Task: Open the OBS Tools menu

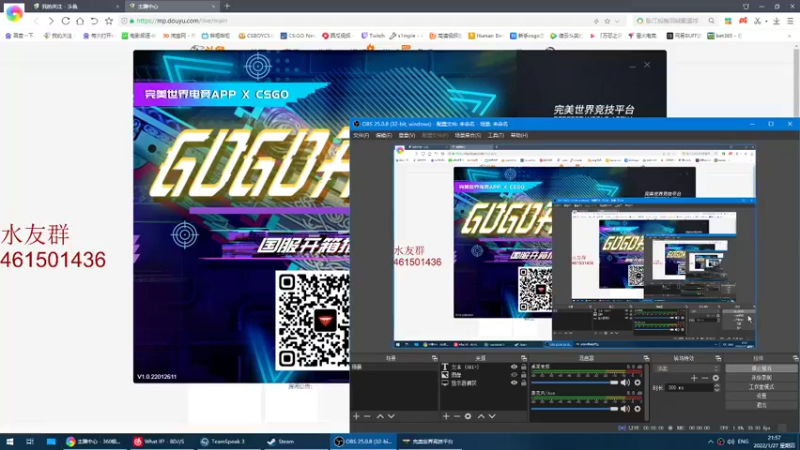Action: click(x=495, y=135)
